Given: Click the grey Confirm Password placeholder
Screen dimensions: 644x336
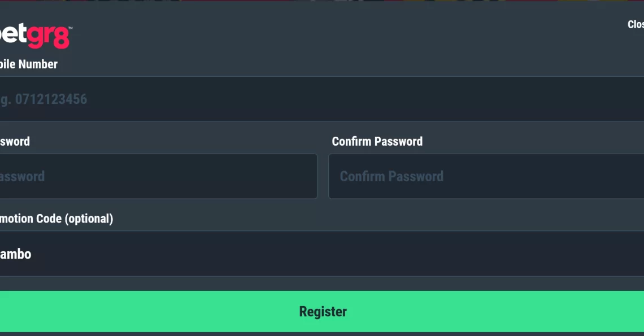Looking at the screenshot, I should pyautogui.click(x=391, y=176).
